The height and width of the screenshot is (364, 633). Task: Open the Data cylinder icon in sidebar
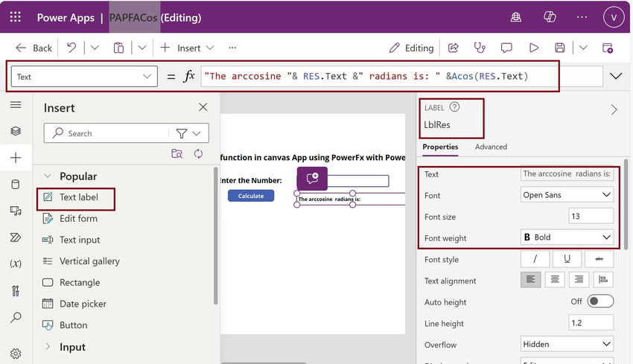16,185
